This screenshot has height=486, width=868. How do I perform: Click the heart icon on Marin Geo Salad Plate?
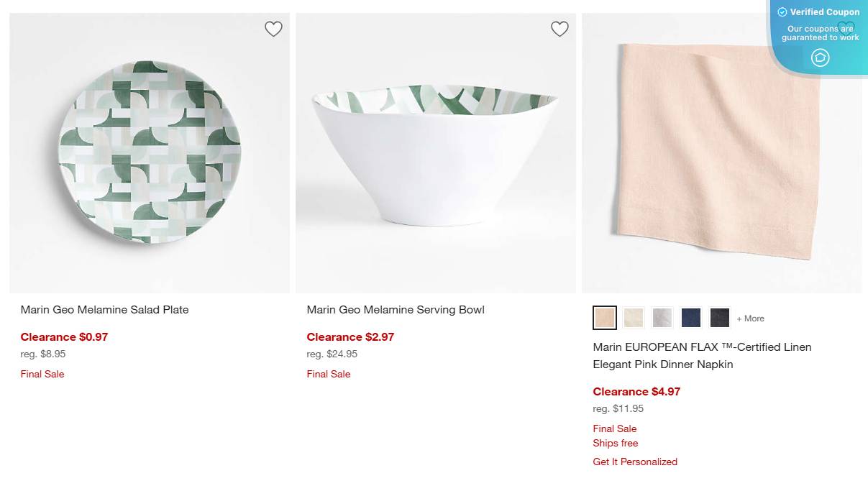[x=273, y=29]
